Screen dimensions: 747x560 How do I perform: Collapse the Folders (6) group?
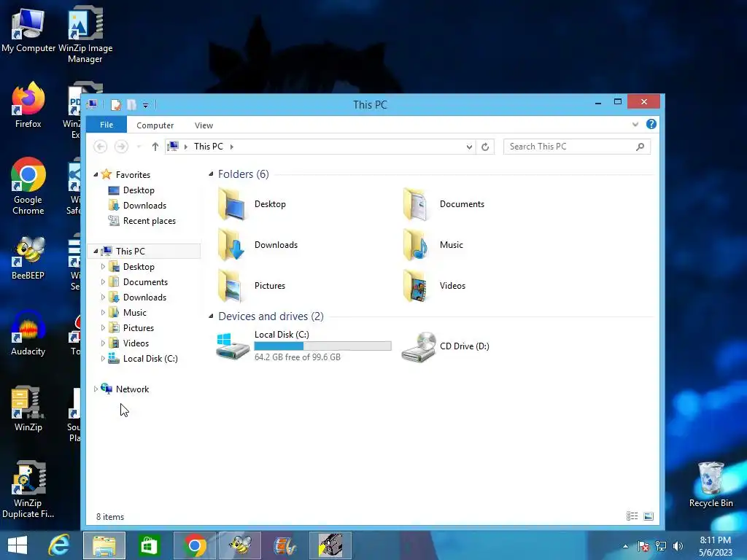(211, 174)
